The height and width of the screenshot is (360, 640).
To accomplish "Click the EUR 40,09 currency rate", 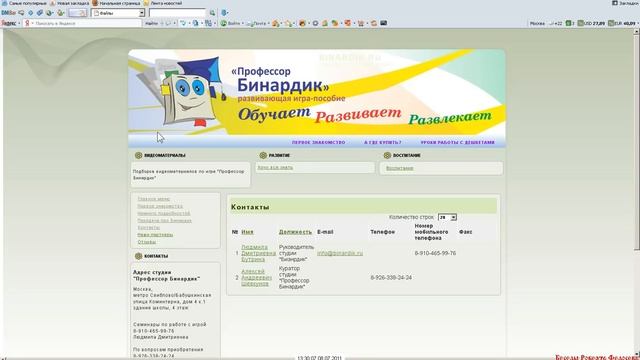I will point(622,24).
